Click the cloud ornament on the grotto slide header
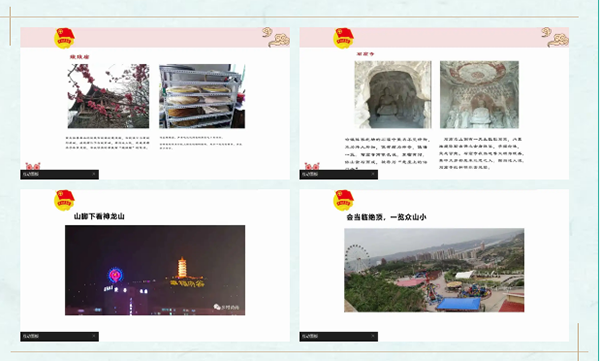Image resolution: width=600 pixels, height=361 pixels. pos(555,37)
